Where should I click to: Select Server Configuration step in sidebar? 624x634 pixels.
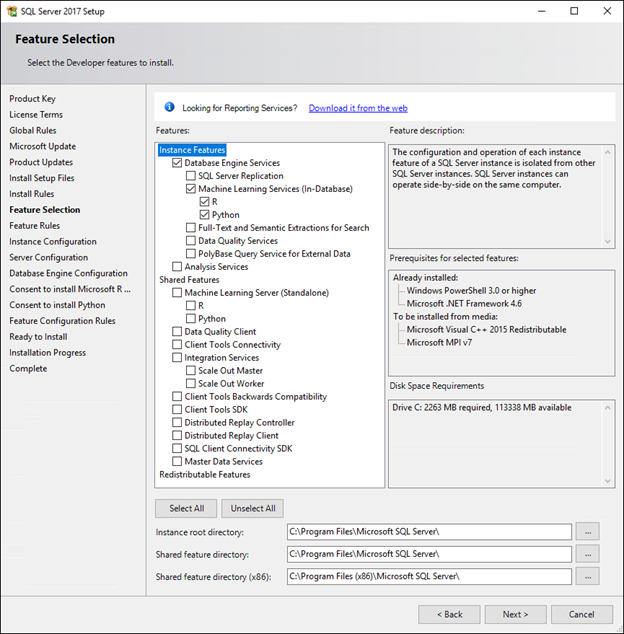point(49,257)
